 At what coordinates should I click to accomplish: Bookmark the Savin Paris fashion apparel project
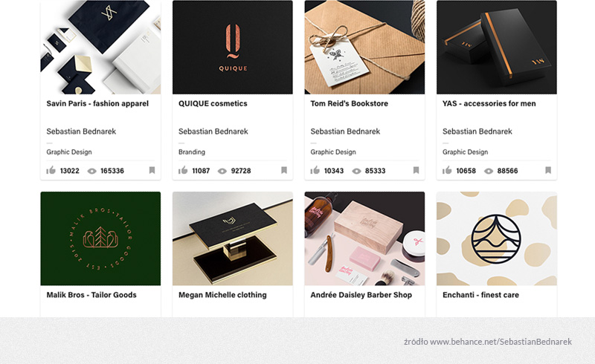click(x=152, y=170)
